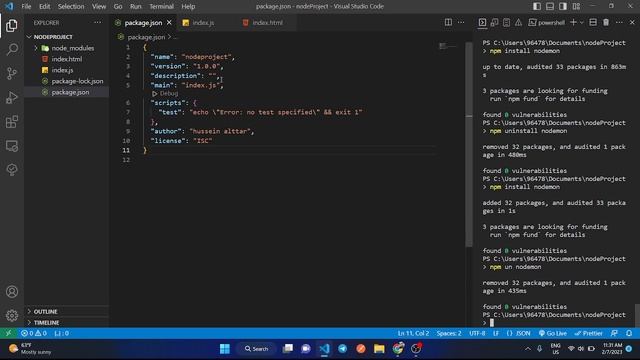Open the Search view in the activity bar
This screenshot has width=640, height=360.
[x=12, y=49]
